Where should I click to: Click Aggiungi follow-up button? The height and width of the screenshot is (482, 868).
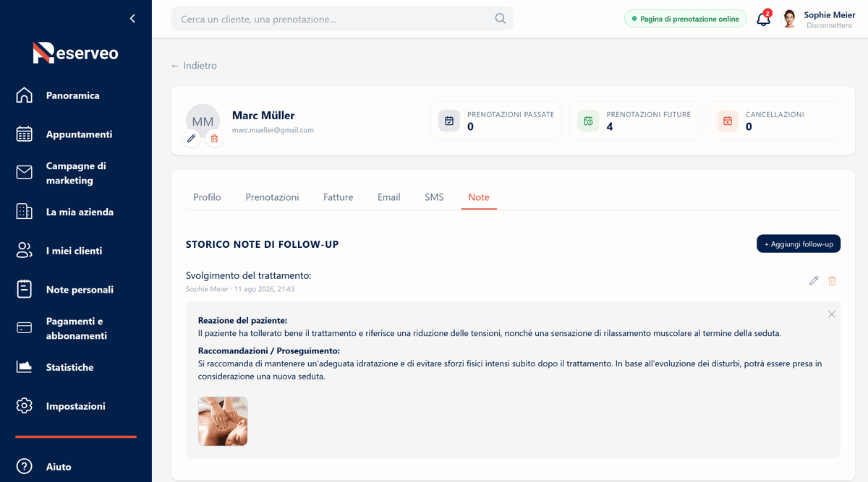[x=799, y=244]
